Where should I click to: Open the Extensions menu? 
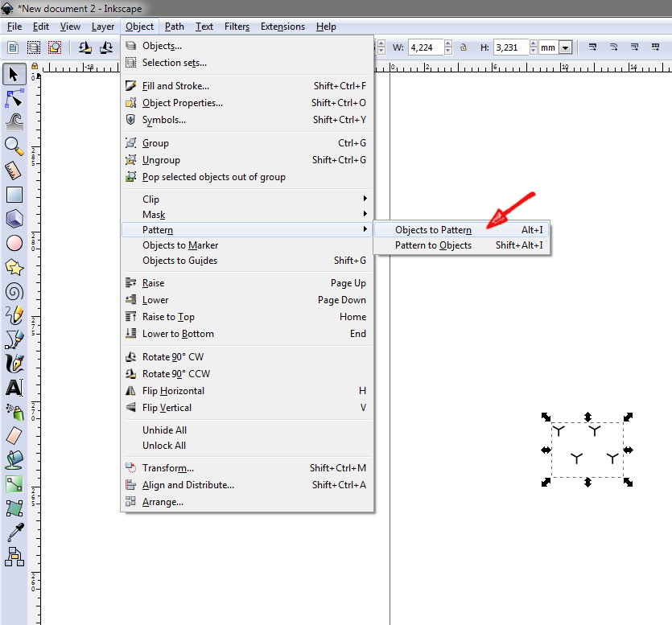282,27
